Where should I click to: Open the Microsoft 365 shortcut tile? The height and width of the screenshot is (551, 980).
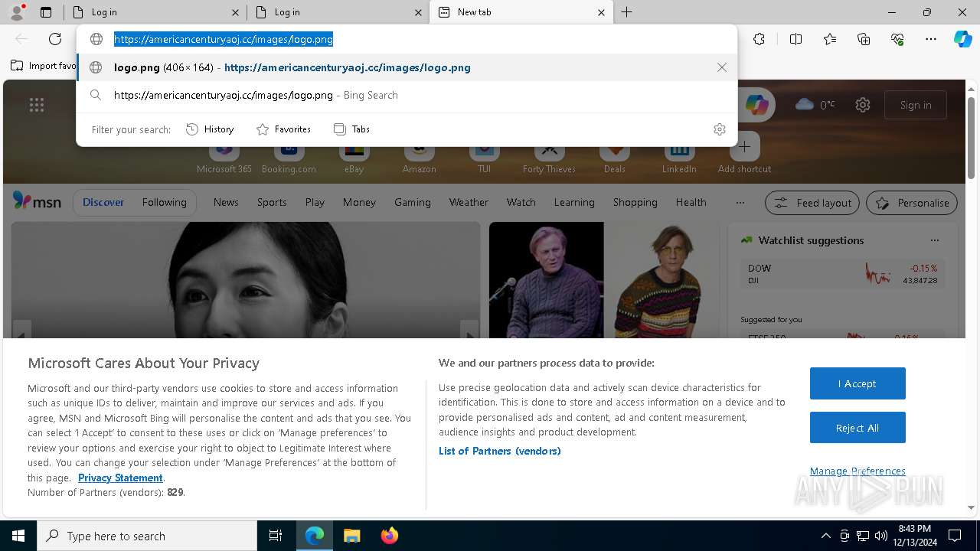pyautogui.click(x=224, y=153)
